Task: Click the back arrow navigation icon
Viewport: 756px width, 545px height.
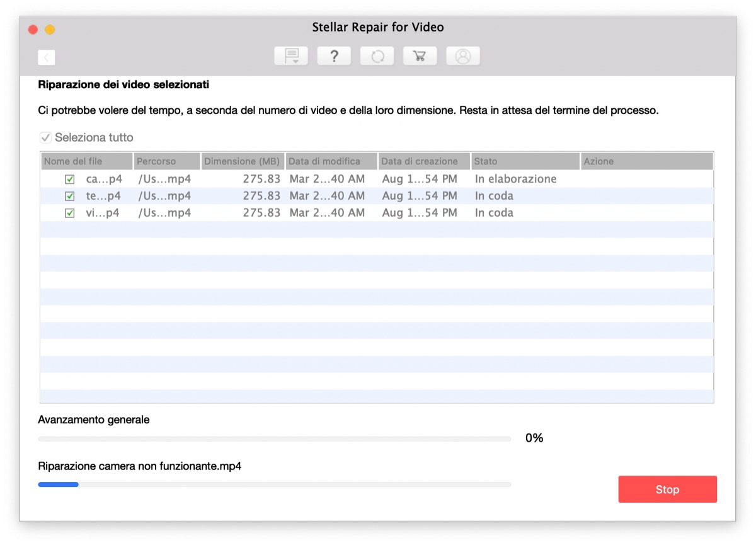Action: [x=46, y=57]
